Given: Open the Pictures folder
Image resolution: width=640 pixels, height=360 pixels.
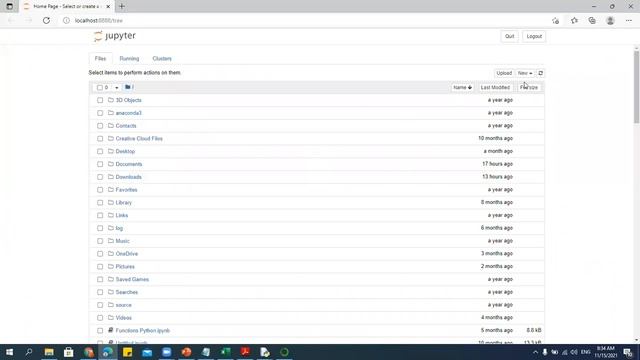Looking at the screenshot, I should 125,267.
